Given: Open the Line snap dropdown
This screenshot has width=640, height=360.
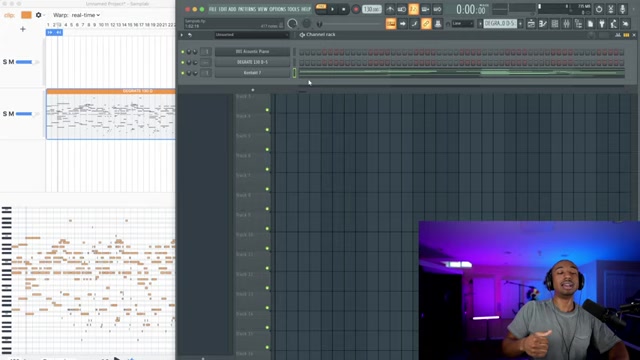Looking at the screenshot, I should (x=461, y=24).
